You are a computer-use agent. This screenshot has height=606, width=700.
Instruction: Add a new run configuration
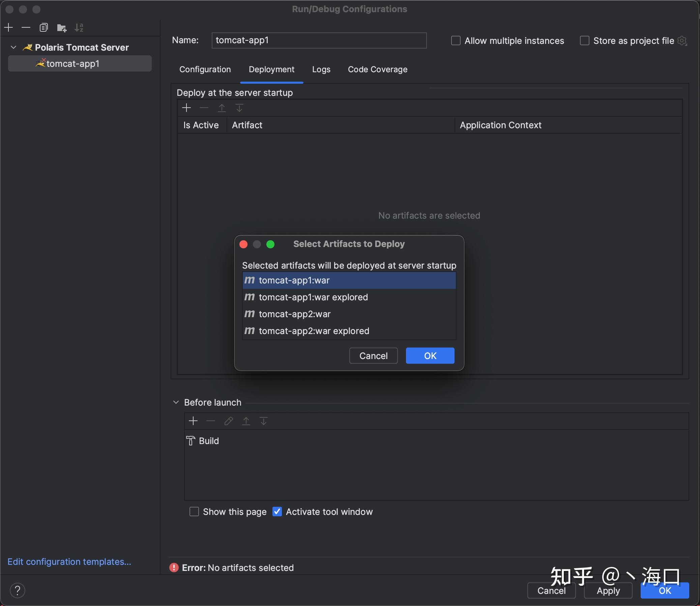click(x=8, y=27)
